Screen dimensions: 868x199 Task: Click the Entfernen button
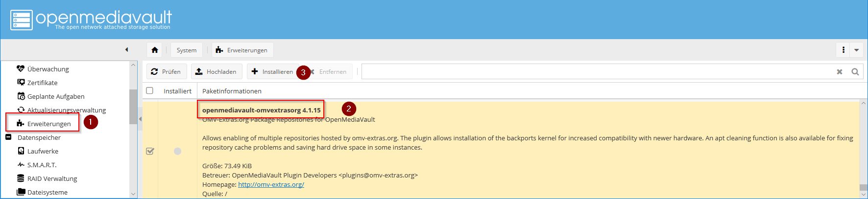[332, 72]
